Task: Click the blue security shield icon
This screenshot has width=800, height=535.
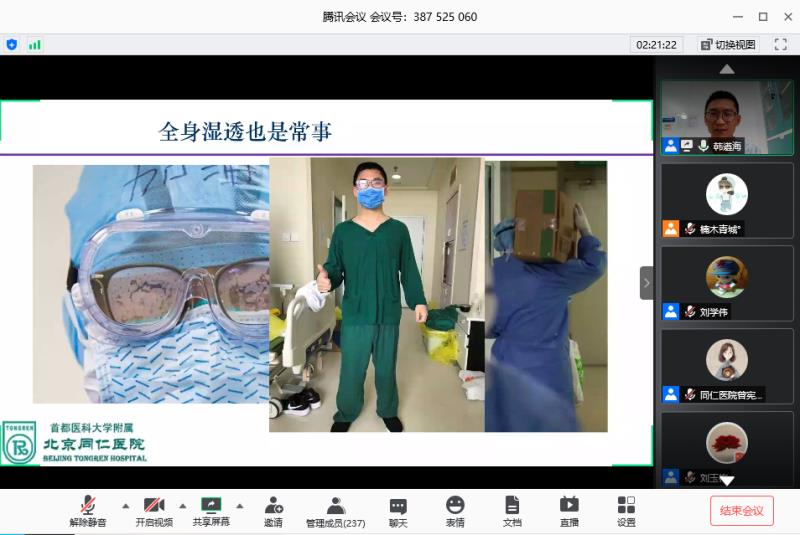Action: pyautogui.click(x=12, y=45)
